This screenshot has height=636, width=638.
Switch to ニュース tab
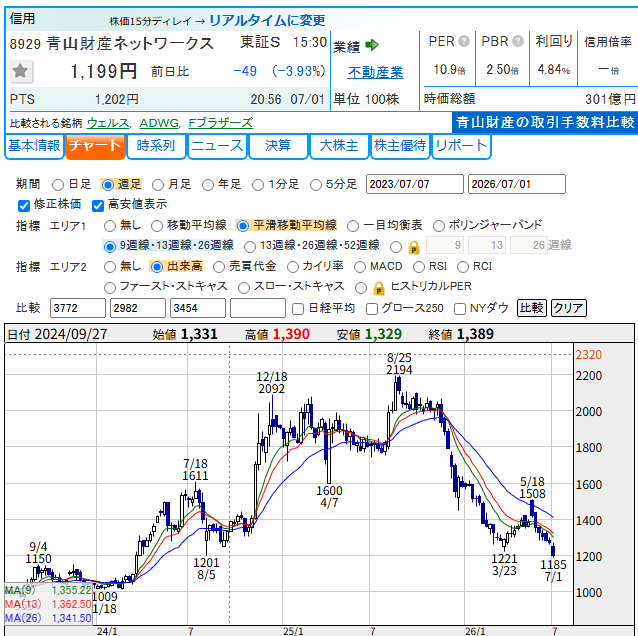(217, 146)
